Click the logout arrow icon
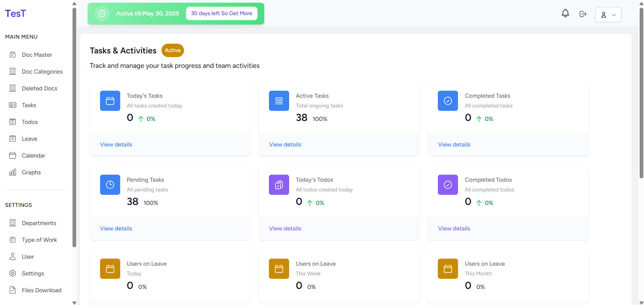This screenshot has height=305, width=644. (583, 14)
